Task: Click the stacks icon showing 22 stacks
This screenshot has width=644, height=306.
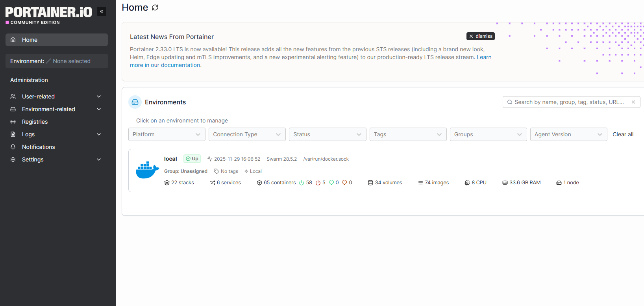Action: pos(167,183)
